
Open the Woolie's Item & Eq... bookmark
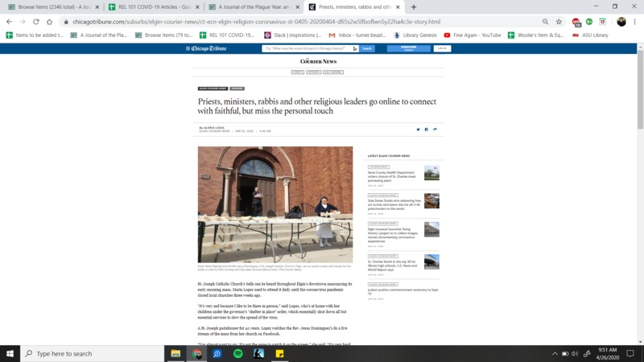[x=536, y=35]
